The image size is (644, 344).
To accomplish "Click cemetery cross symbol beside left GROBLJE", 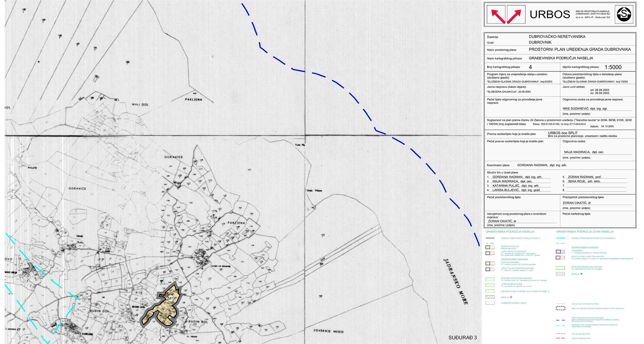I will coord(511,297).
